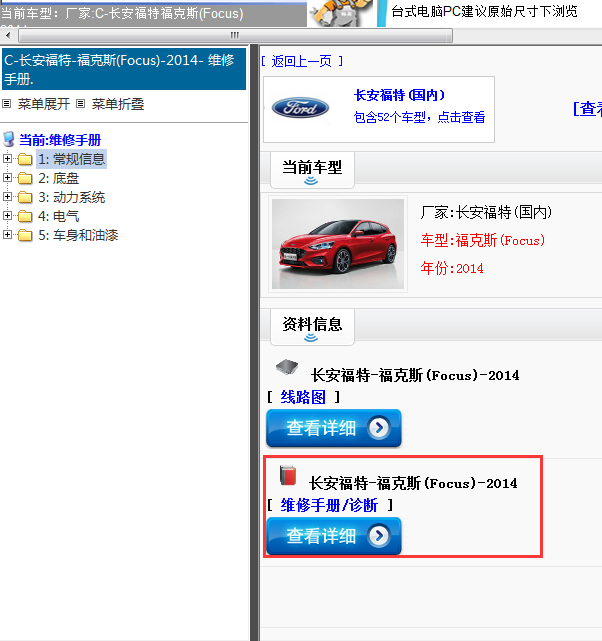
Task: Click the icon left of 菜单展开
Action: [7, 104]
